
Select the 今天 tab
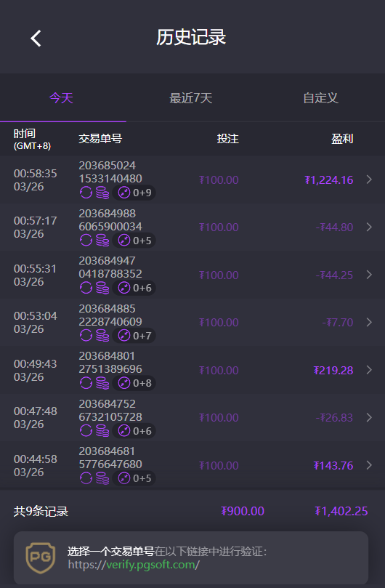pyautogui.click(x=61, y=98)
